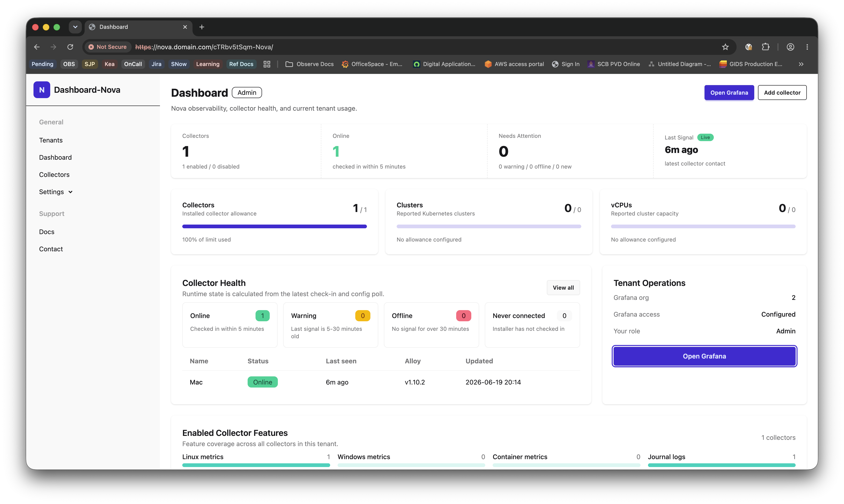This screenshot has height=504, width=844.
Task: Open the SCB PVD Online bookmark
Action: [x=614, y=64]
